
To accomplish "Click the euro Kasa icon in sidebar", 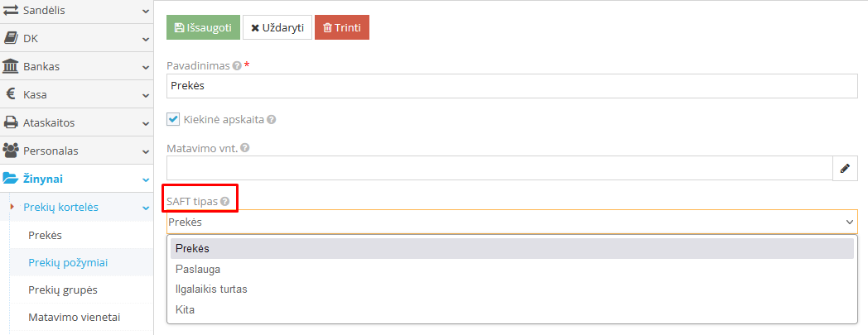I will click(12, 94).
